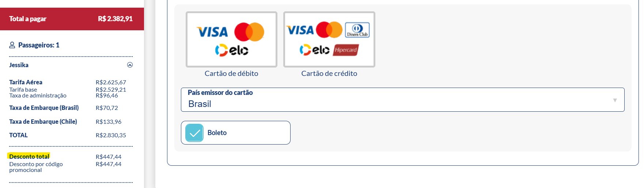Click the Mastercard logo on the debit card tile
Viewport: 644px width, 188px height.
click(x=249, y=32)
